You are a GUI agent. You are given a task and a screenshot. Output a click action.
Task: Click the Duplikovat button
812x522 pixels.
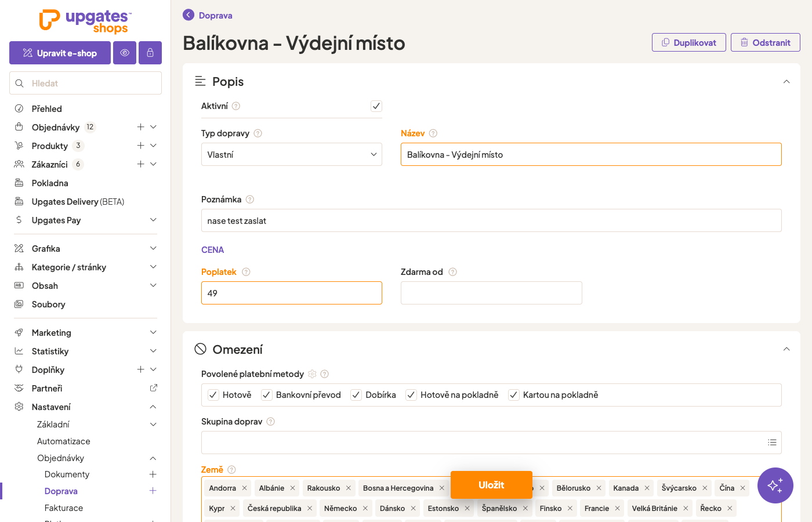tap(689, 42)
